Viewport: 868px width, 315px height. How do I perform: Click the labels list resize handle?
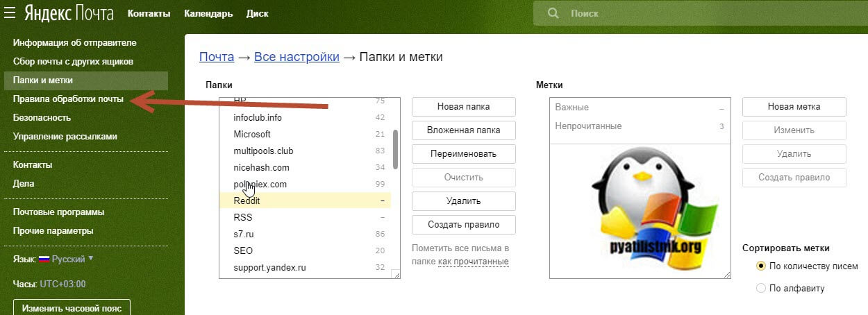click(727, 275)
